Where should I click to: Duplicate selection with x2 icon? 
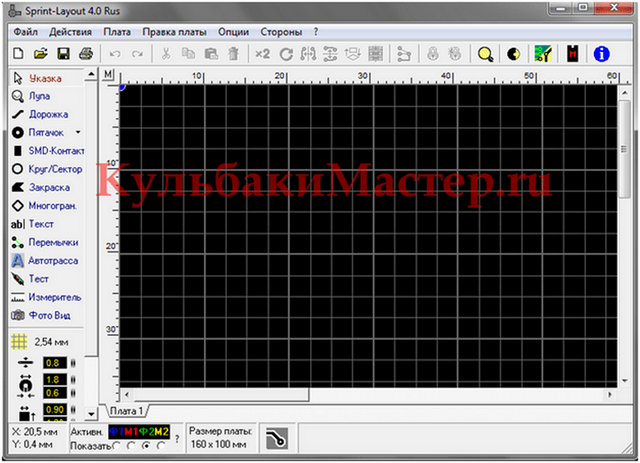click(262, 53)
